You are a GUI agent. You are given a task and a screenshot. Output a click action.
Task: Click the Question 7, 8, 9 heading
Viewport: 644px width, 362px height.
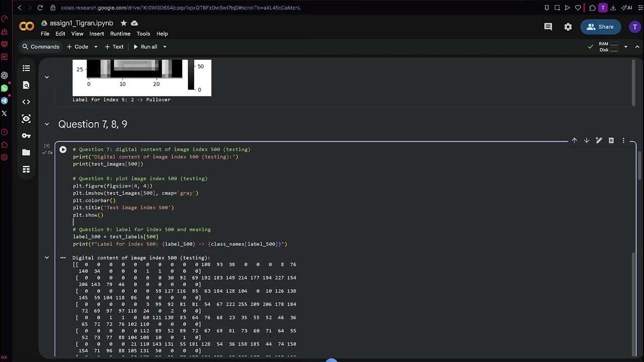pyautogui.click(x=93, y=124)
